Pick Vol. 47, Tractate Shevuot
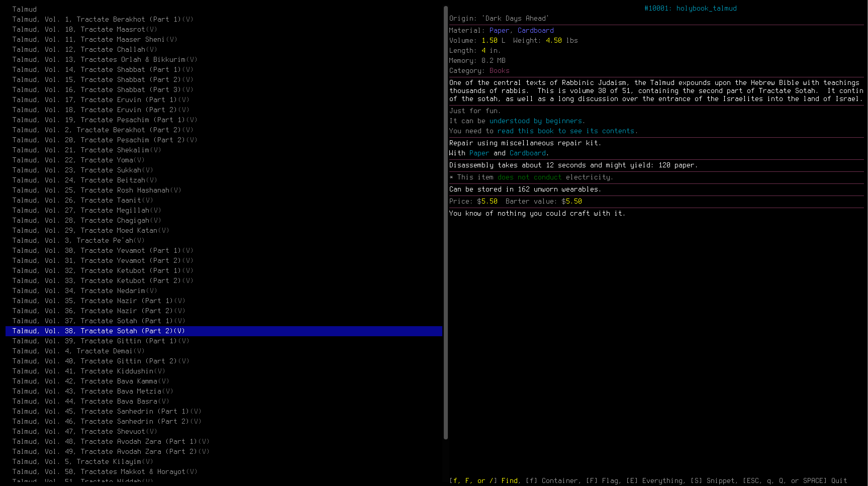Viewport: 868px width, 486px height. point(84,431)
